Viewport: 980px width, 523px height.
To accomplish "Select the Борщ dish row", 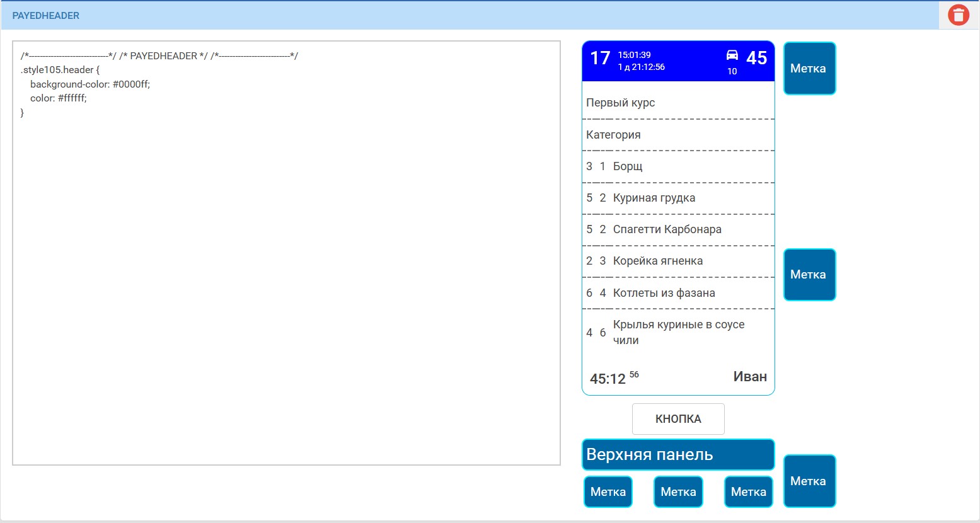I will pos(677,166).
